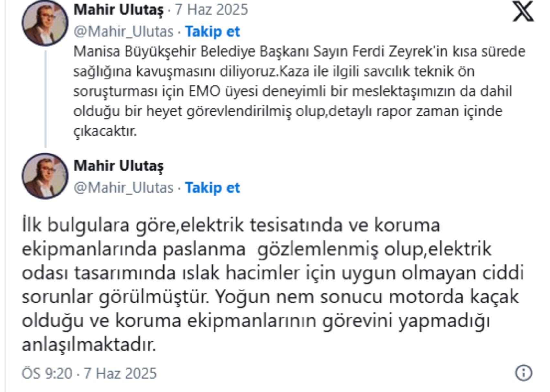Open the X logo at top right
Viewport: 550px width, 392px height.
[x=523, y=11]
